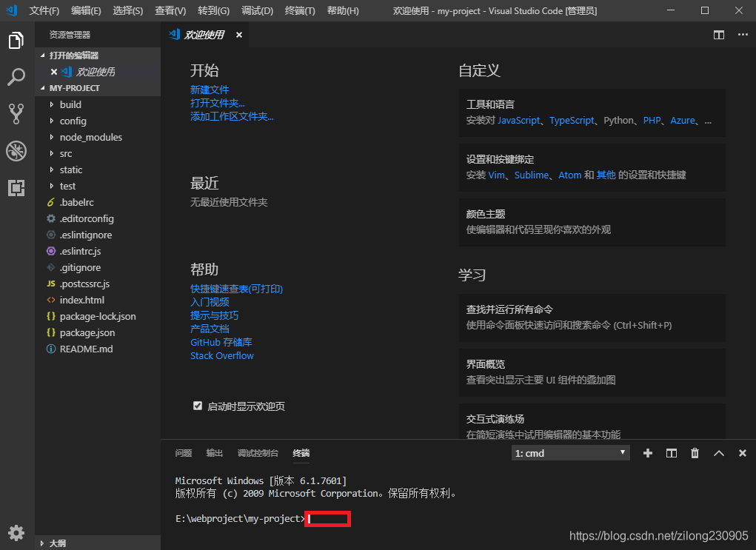Open the 1: cmd terminal dropdown
756x550 pixels.
[x=569, y=452]
